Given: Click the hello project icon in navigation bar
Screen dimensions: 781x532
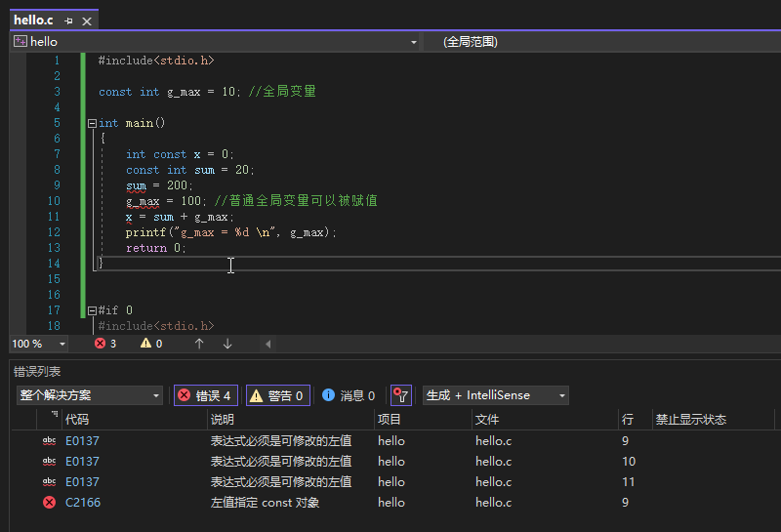Looking at the screenshot, I should [x=21, y=41].
